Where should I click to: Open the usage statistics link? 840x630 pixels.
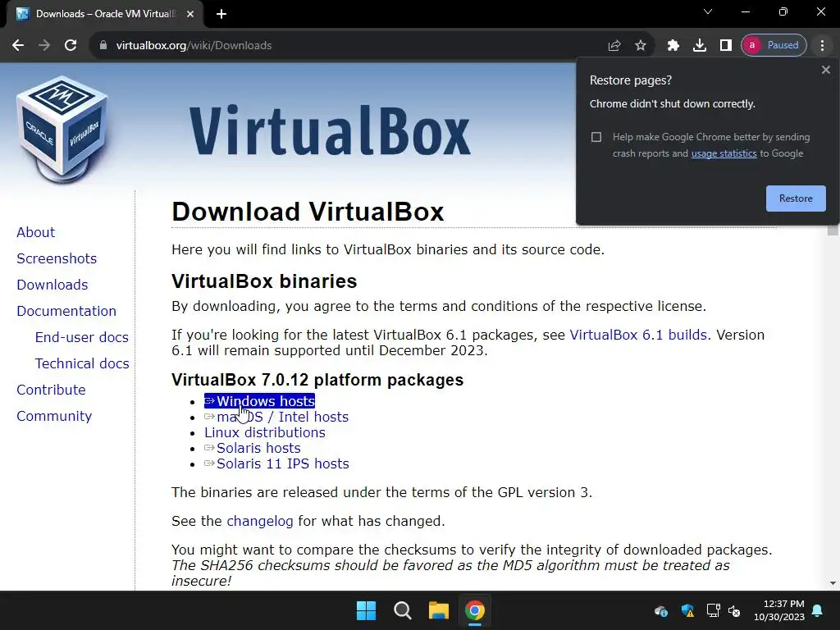tap(724, 153)
